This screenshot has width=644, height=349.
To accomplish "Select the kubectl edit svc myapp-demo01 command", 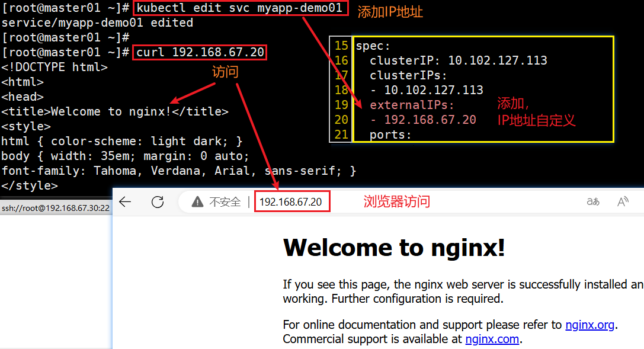I will tap(239, 8).
